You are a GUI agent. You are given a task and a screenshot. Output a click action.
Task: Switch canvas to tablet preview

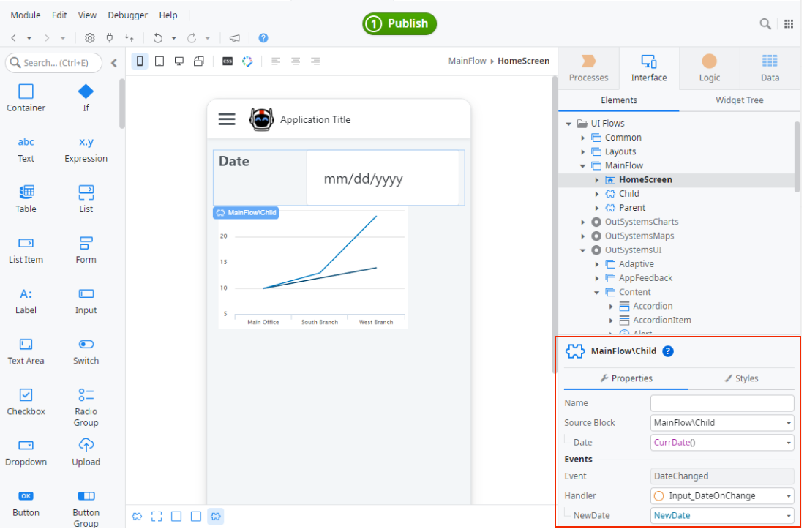[159, 61]
